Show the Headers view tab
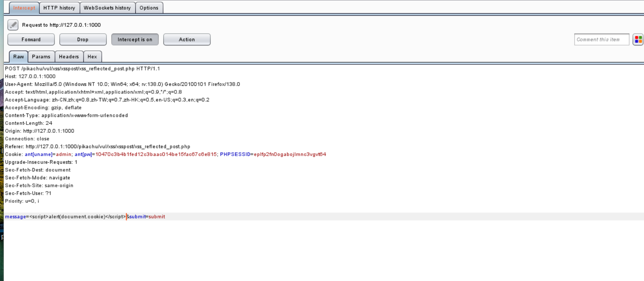644x281 pixels. 69,56
